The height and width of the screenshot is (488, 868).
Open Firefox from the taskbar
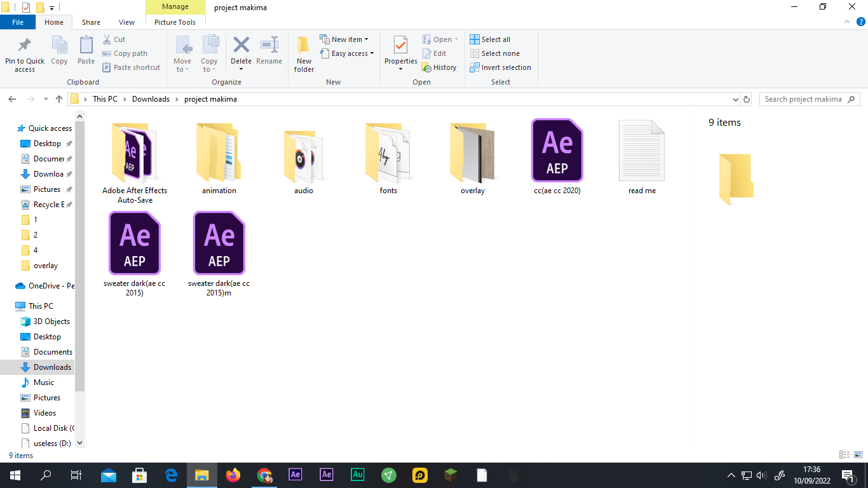[233, 475]
